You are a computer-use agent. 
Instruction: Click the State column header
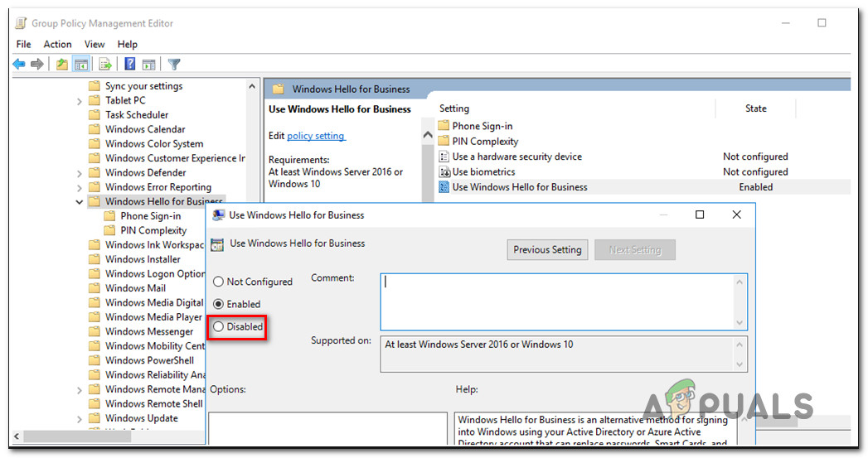(x=755, y=108)
